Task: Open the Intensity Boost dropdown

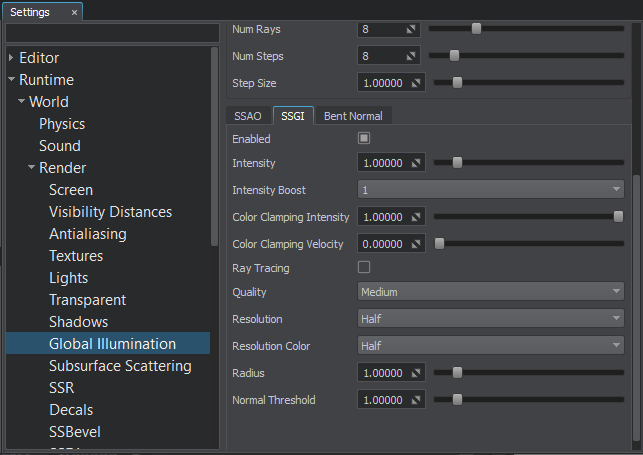Action: (491, 190)
